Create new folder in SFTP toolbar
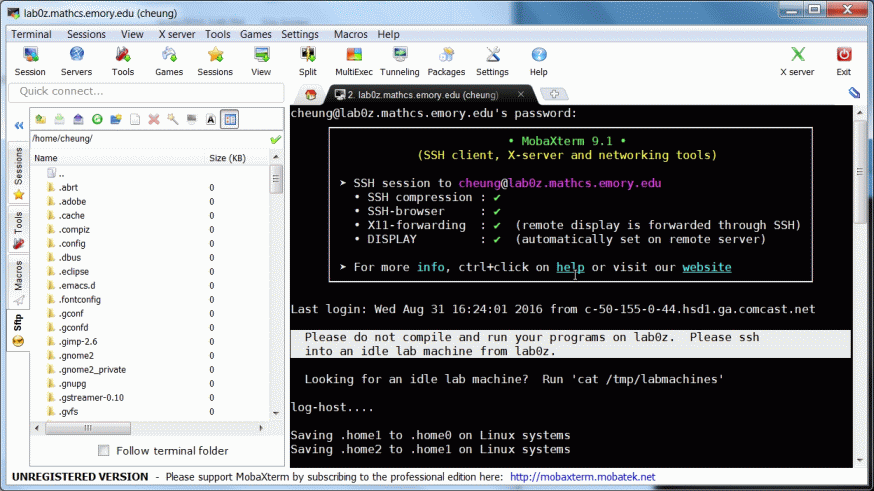 pos(116,119)
